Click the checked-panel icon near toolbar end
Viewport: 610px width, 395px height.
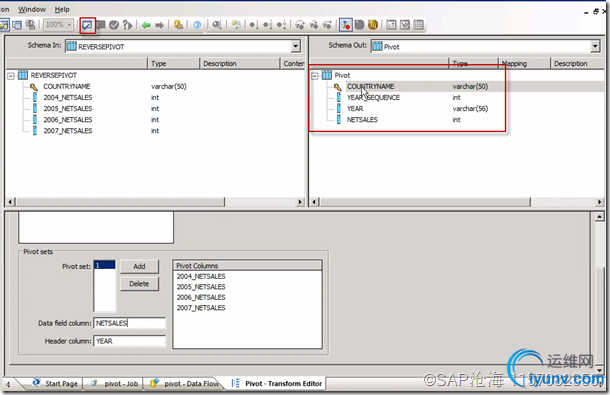pos(405,25)
